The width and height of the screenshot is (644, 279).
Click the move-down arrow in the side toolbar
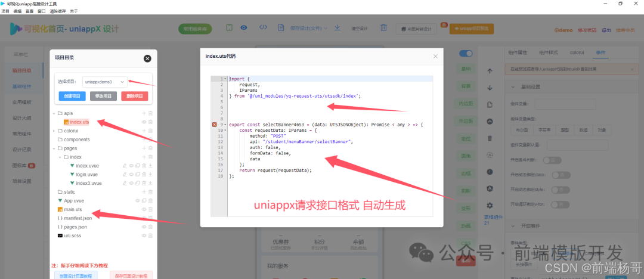click(490, 88)
